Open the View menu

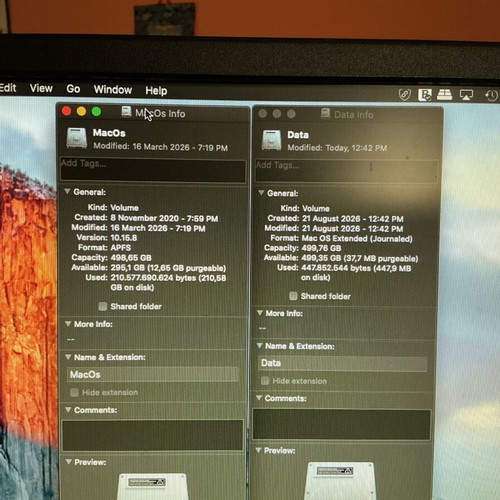click(41, 88)
